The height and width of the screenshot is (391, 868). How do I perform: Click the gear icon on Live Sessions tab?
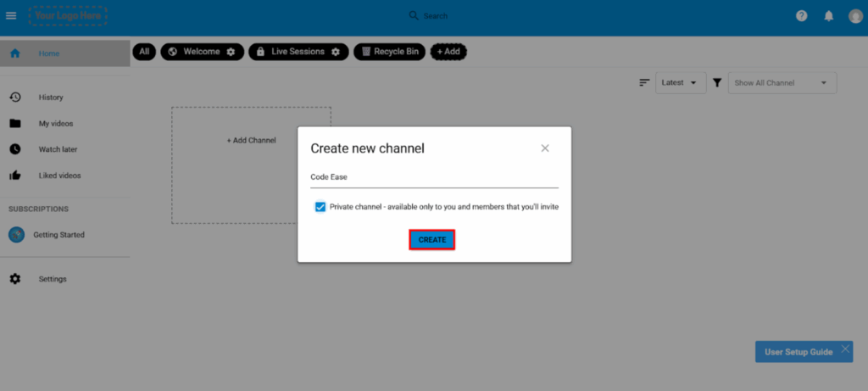coord(336,52)
